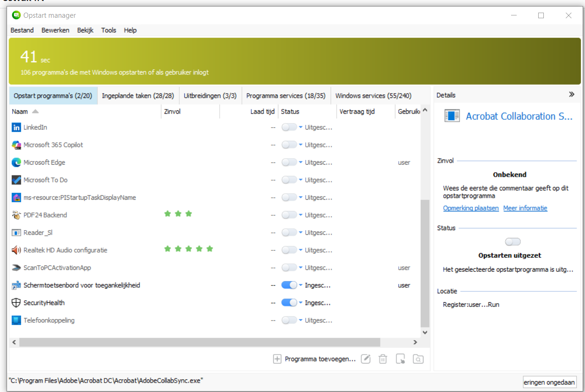
Task: Switch to Uitbreidingen tab
Action: 210,95
